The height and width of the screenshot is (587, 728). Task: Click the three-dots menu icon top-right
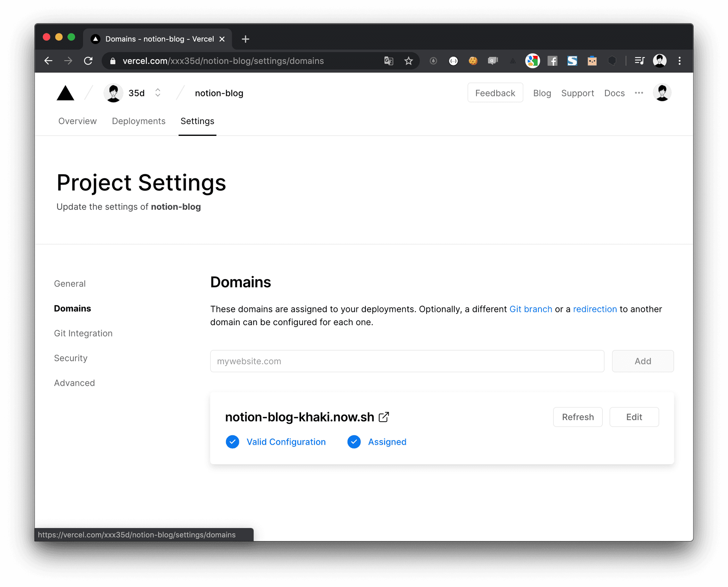tap(639, 92)
